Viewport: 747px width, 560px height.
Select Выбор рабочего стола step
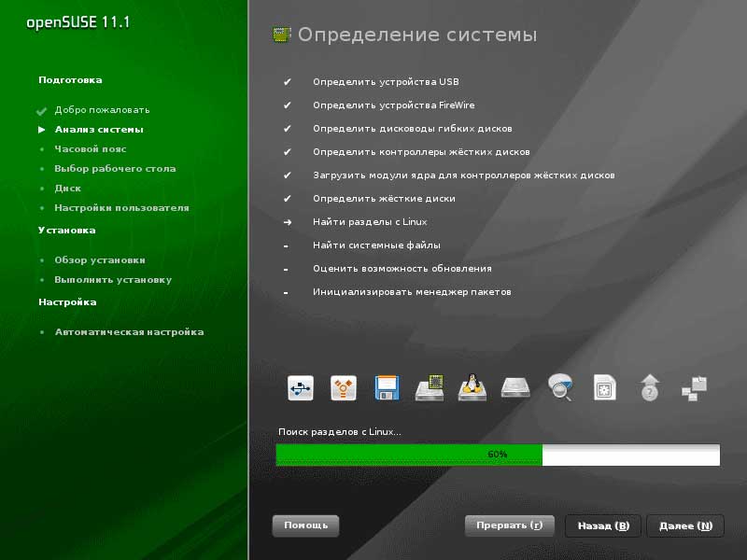click(x=115, y=169)
